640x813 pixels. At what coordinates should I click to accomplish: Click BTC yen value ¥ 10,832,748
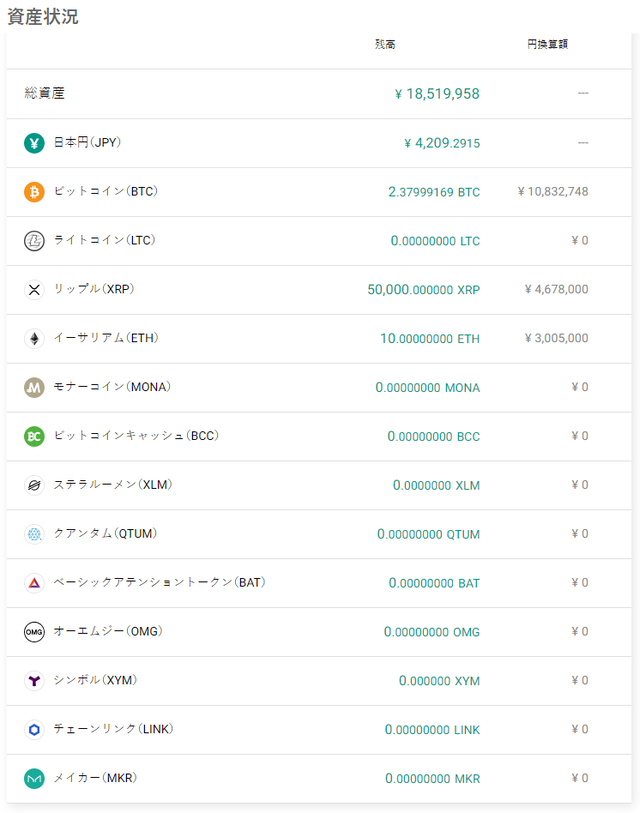coord(553,191)
